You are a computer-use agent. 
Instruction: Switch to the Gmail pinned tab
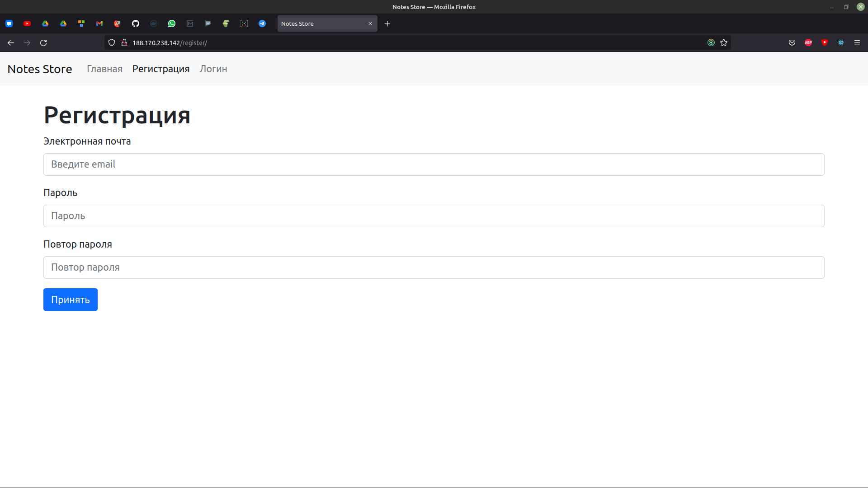[99, 23]
